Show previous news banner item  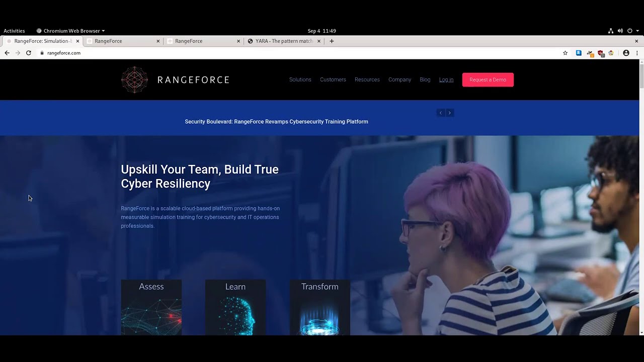point(441,113)
